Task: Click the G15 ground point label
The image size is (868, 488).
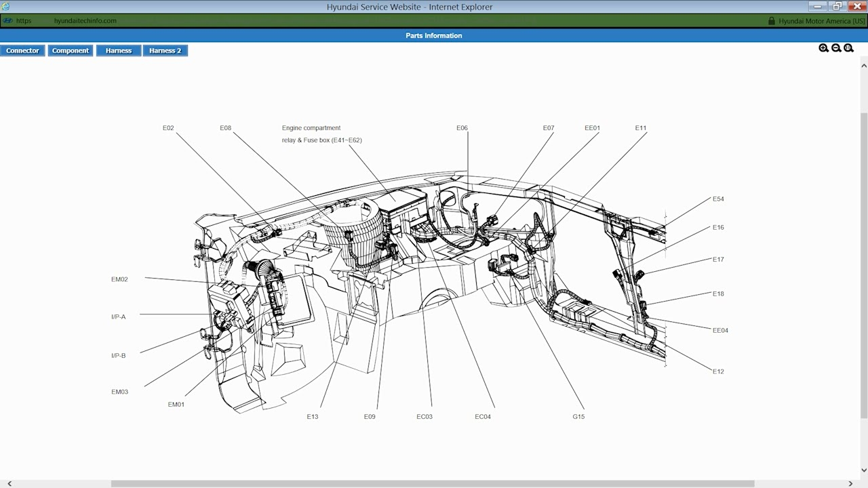Action: [578, 416]
